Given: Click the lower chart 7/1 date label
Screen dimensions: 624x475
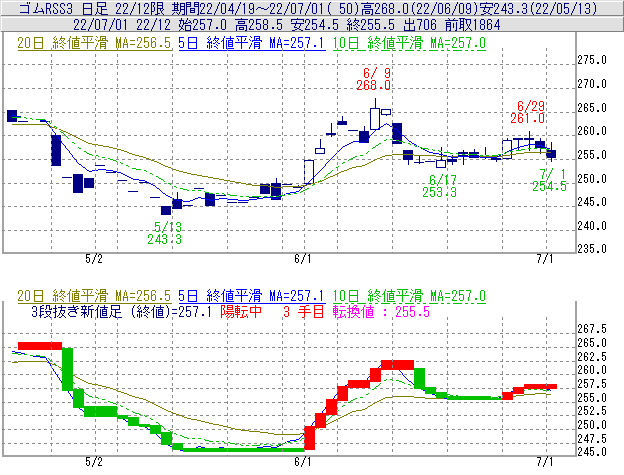Looking at the screenshot, I should [x=545, y=462].
